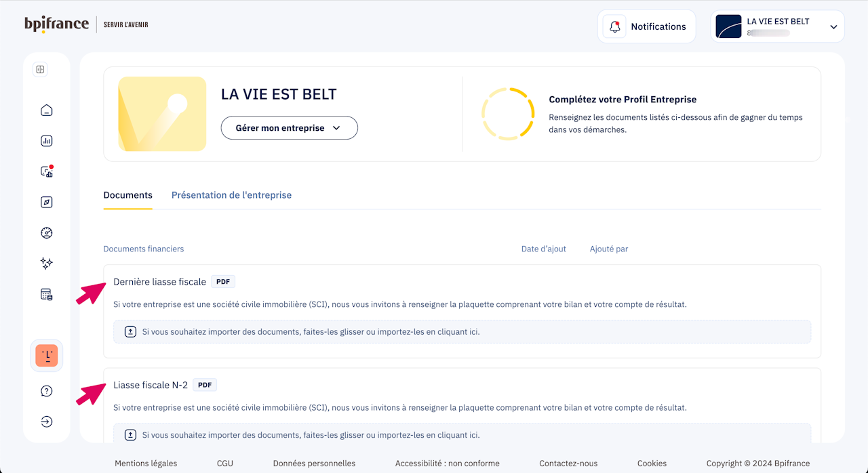Open the bar chart icon in sidebar
This screenshot has height=473, width=868.
47,141
